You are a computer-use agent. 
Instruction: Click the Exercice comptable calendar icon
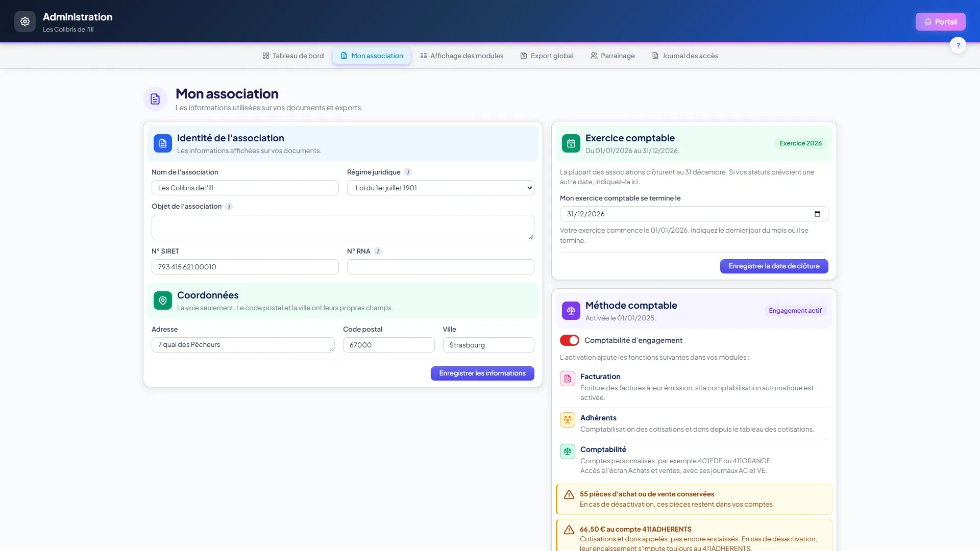(x=571, y=144)
